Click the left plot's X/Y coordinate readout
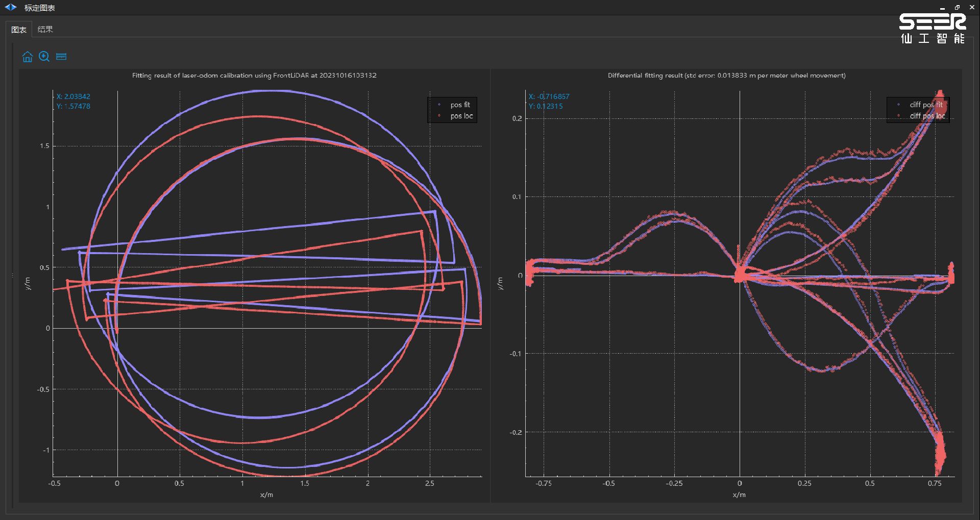The image size is (980, 520). [x=73, y=101]
